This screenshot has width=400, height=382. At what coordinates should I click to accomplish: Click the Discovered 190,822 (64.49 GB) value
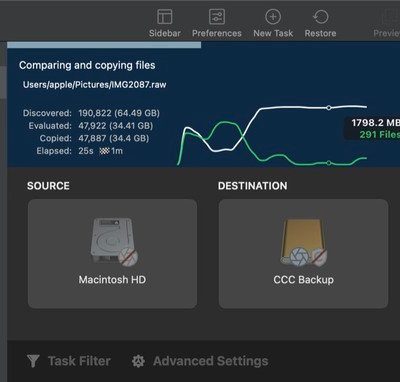pos(119,113)
